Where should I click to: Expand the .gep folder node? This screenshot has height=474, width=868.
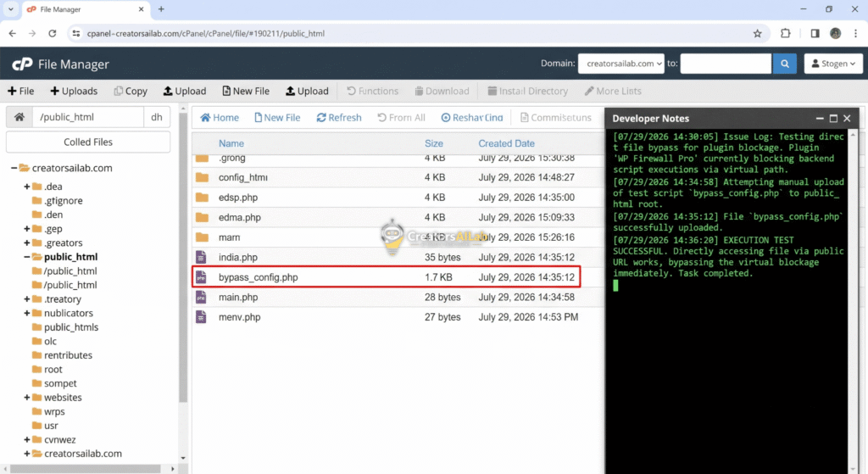pos(26,229)
